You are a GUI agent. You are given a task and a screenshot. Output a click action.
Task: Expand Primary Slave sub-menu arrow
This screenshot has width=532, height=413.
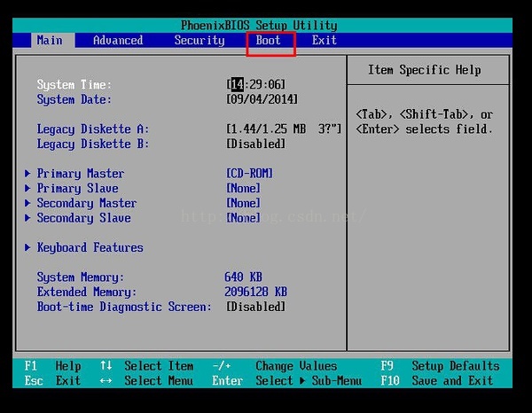pyautogui.click(x=27, y=188)
